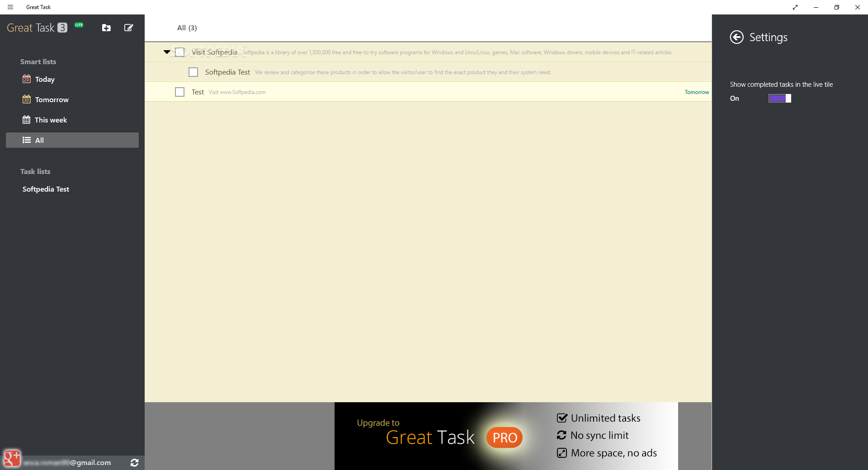The width and height of the screenshot is (868, 470).
Task: Click the Smart lists section header
Action: click(38, 62)
